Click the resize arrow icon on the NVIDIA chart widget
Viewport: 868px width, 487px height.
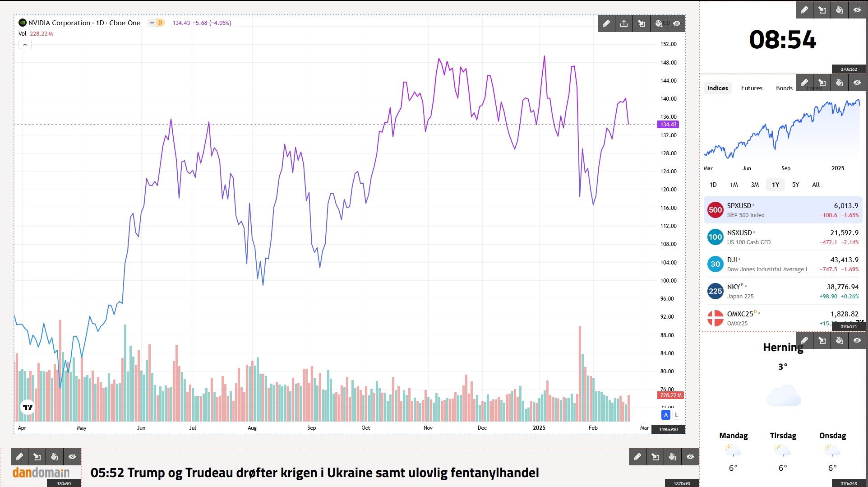tap(642, 23)
